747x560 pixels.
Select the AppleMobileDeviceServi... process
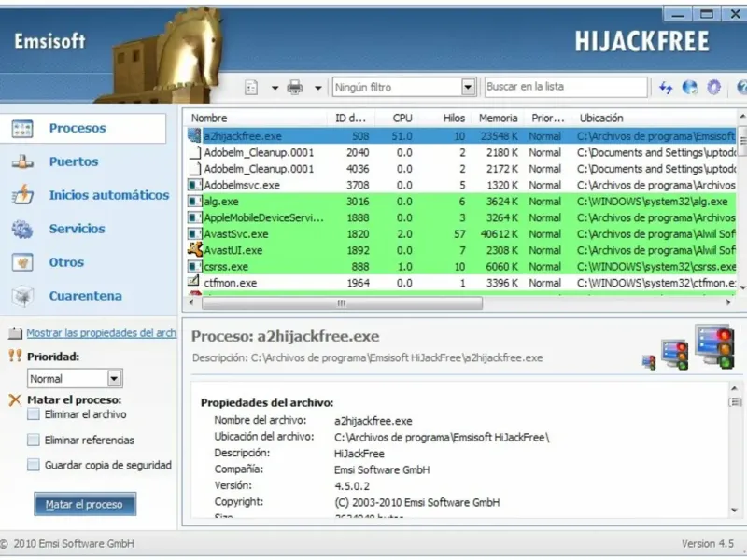click(461, 217)
